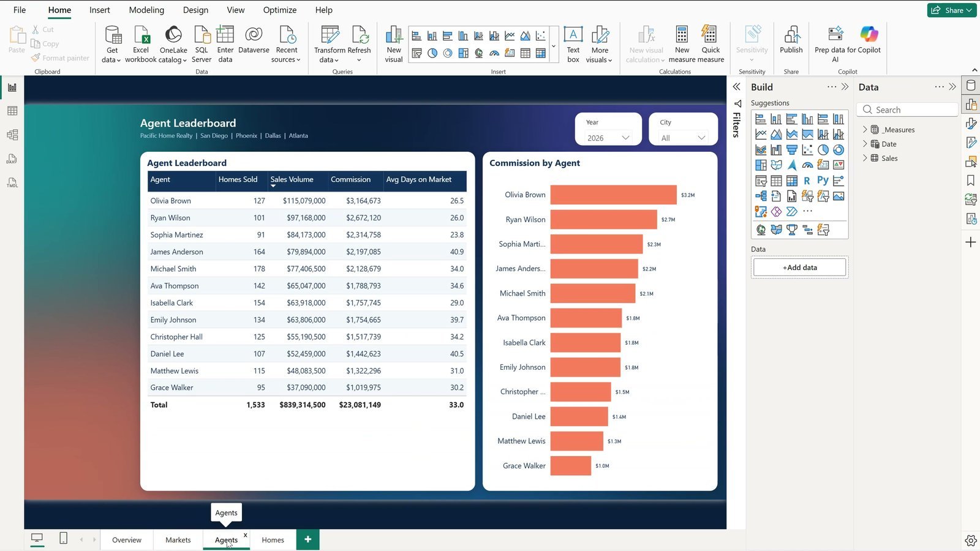Viewport: 980px width, 551px height.
Task: Switch to the Overview page tab
Action: pos(127,540)
